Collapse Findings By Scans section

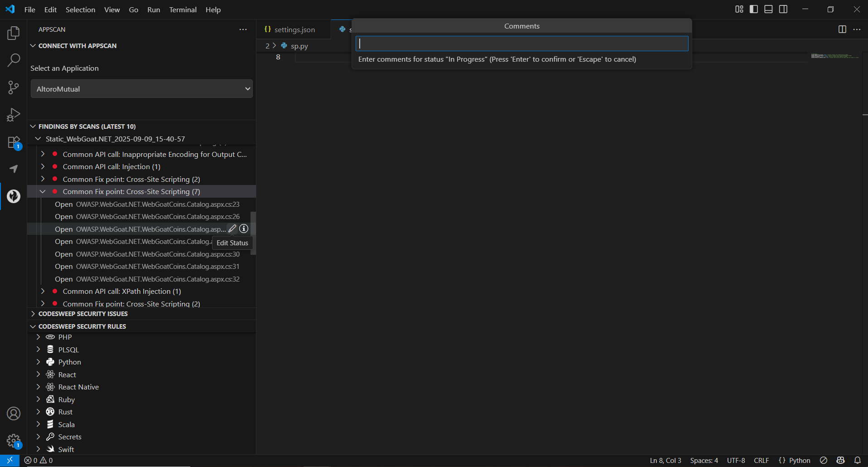(142, 126)
